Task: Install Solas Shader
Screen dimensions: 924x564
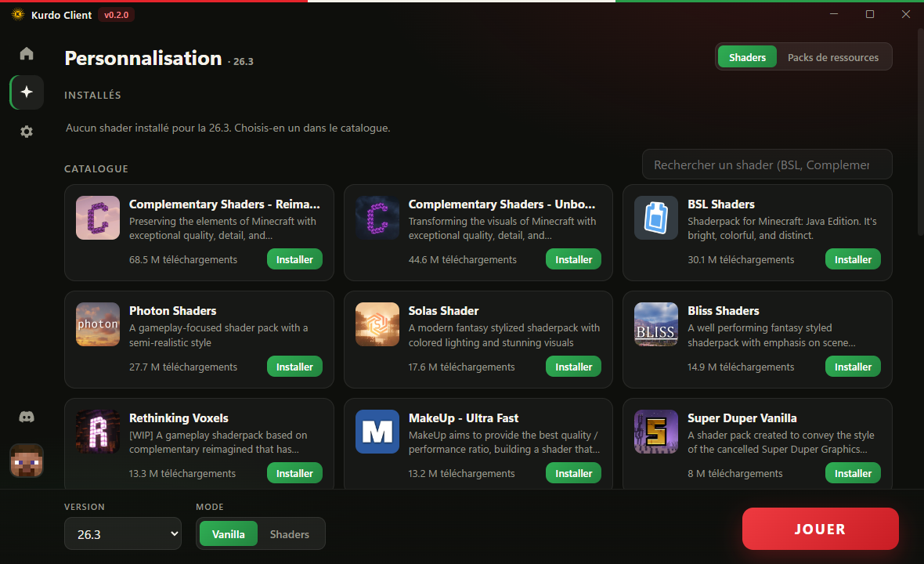Action: click(x=573, y=367)
